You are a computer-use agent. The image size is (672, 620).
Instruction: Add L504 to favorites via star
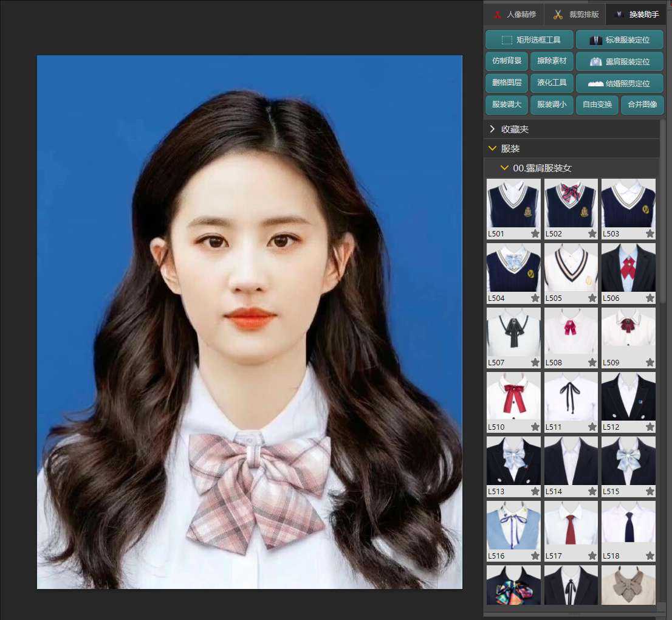pos(535,298)
